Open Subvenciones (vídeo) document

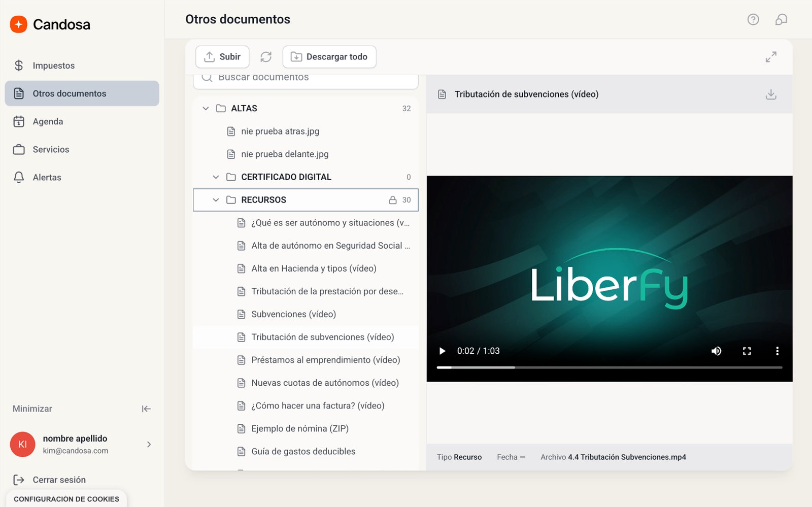pyautogui.click(x=306, y=314)
